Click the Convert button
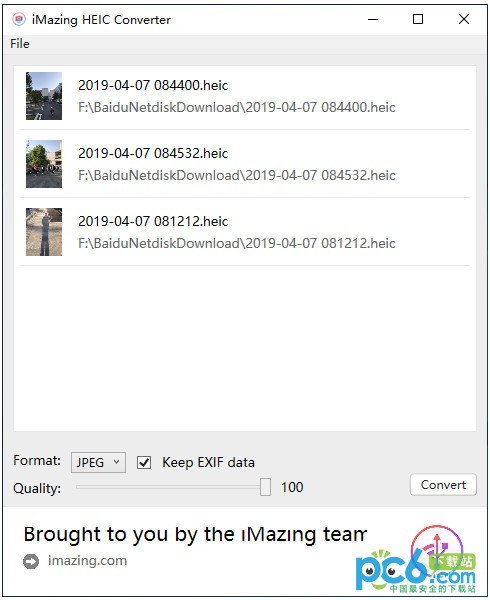Viewport: 490px width, 600px height. pos(443,485)
